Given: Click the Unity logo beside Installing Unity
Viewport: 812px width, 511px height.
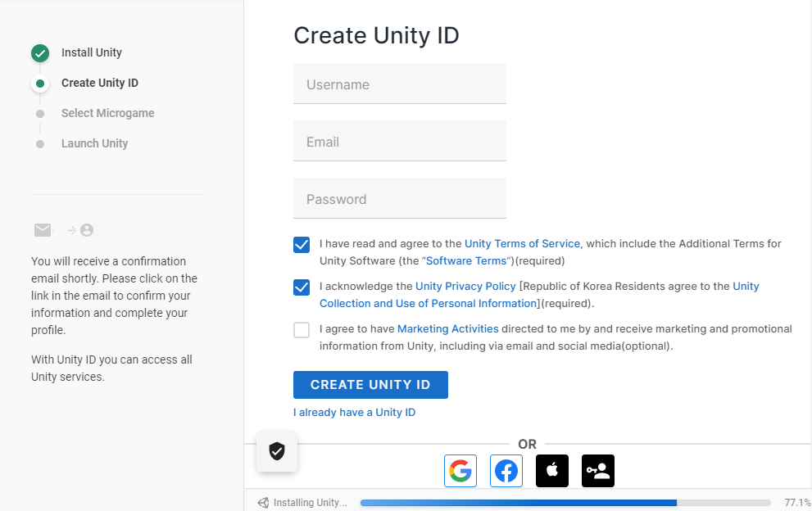Looking at the screenshot, I should click(x=263, y=503).
